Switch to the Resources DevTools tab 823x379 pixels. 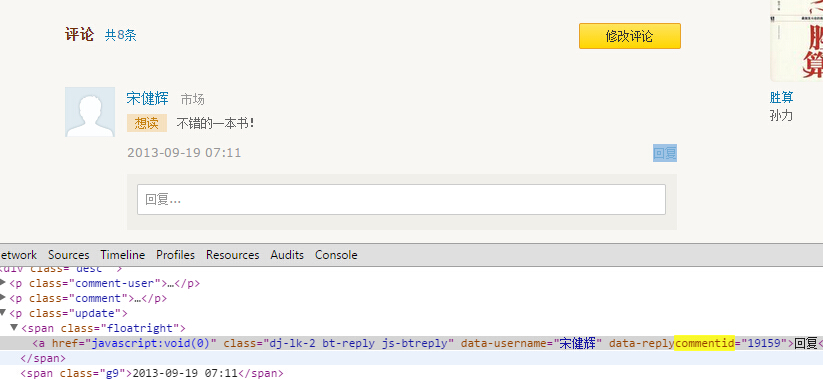tap(233, 255)
